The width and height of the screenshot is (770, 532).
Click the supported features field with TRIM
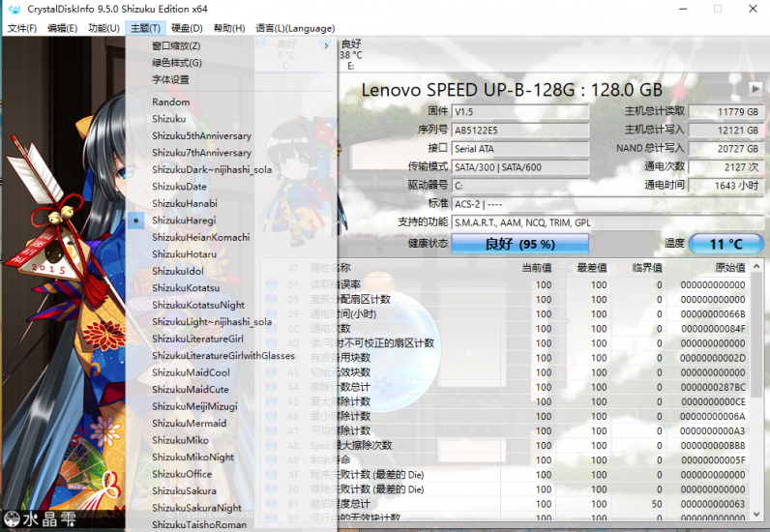click(607, 223)
